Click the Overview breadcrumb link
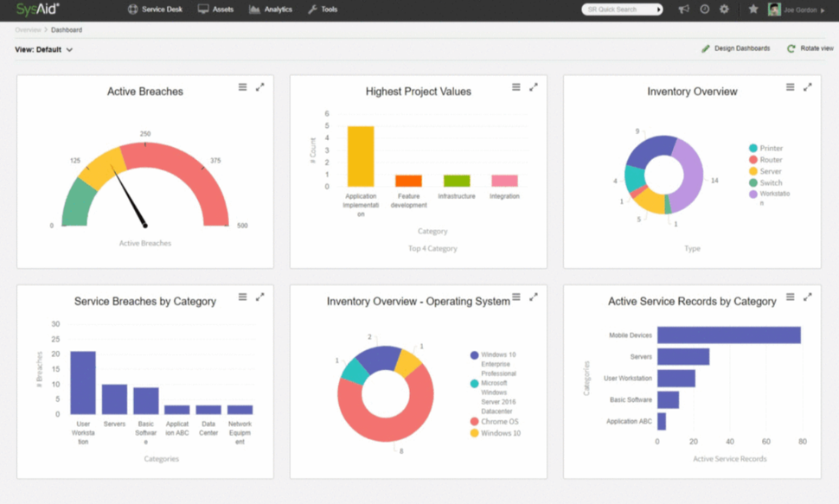 click(x=26, y=29)
